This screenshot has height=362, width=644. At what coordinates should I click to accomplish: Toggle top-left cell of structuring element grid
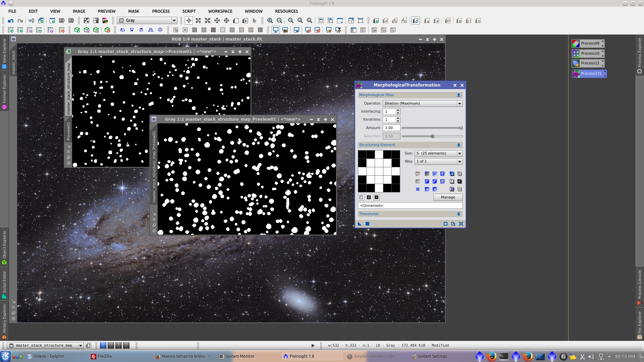362,155
